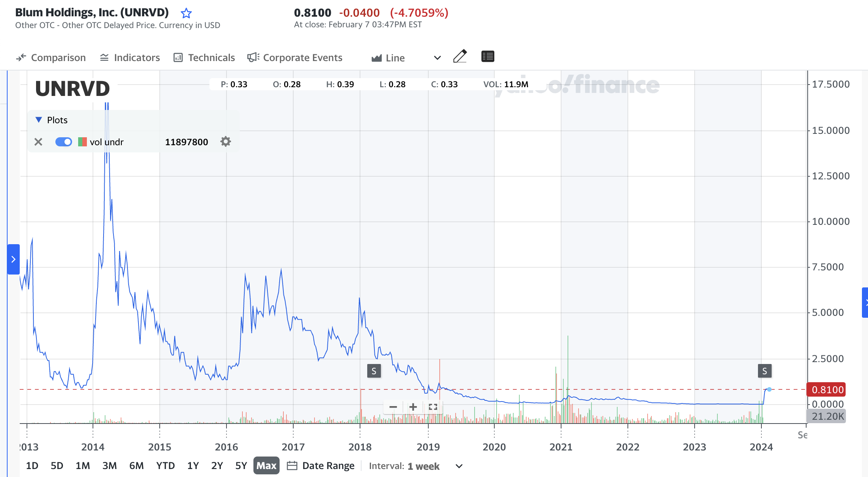Select the pencil drawing tool

click(460, 56)
